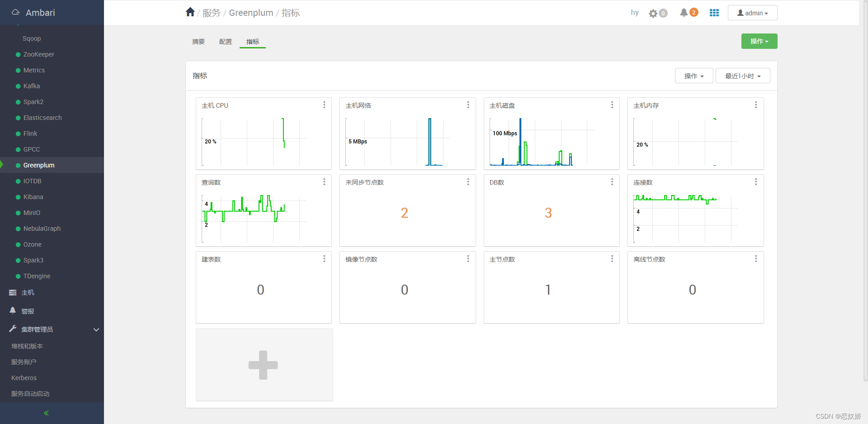The image size is (868, 424).
Task: Open MinIO service in sidebar
Action: tap(32, 213)
